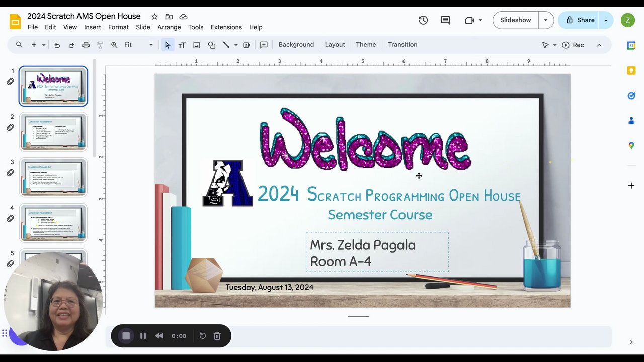Stop the recording with square button
644x362 pixels.
[126, 336]
